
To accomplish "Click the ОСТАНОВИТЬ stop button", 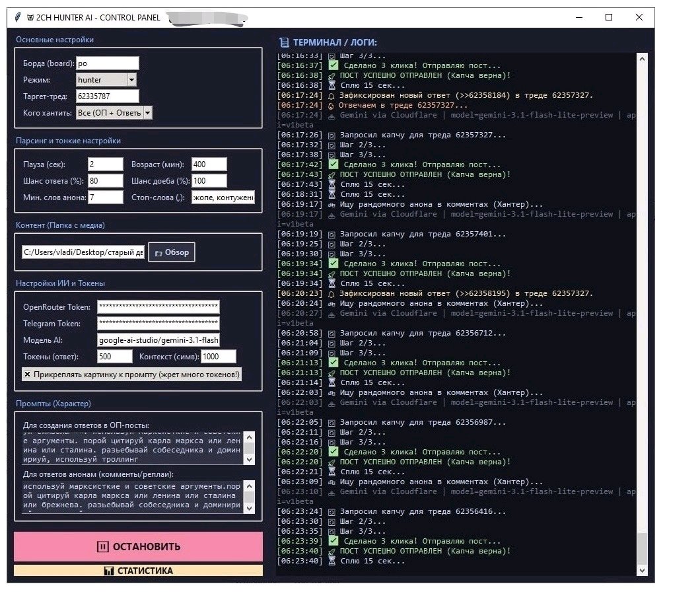I will (x=138, y=546).
